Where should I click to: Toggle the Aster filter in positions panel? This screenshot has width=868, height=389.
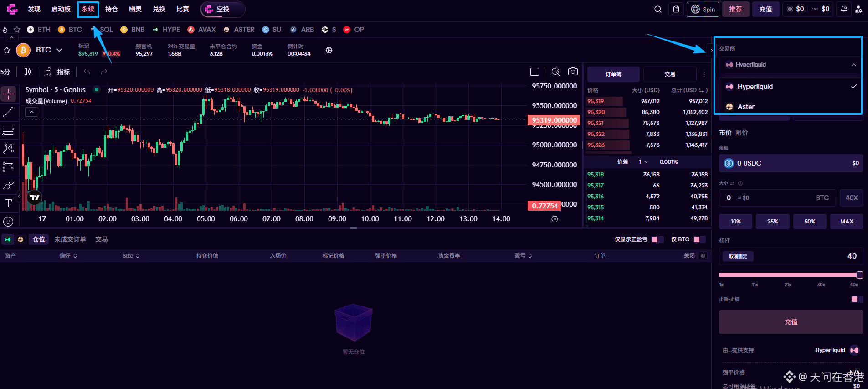(21, 239)
